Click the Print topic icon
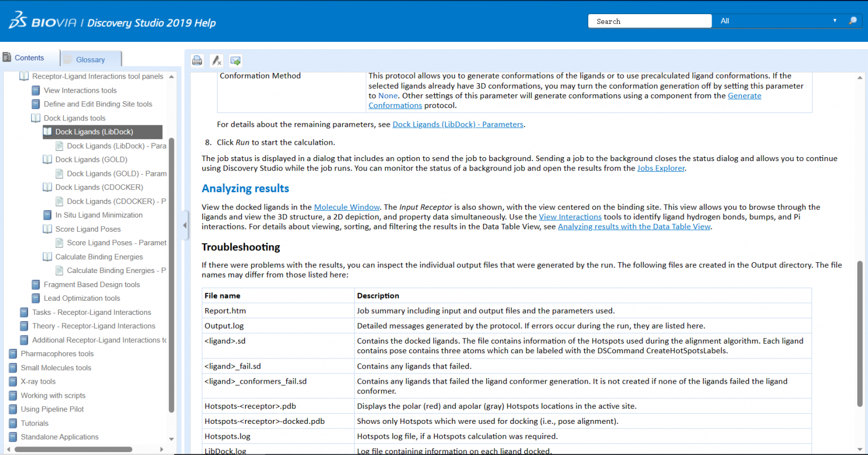 click(x=197, y=60)
